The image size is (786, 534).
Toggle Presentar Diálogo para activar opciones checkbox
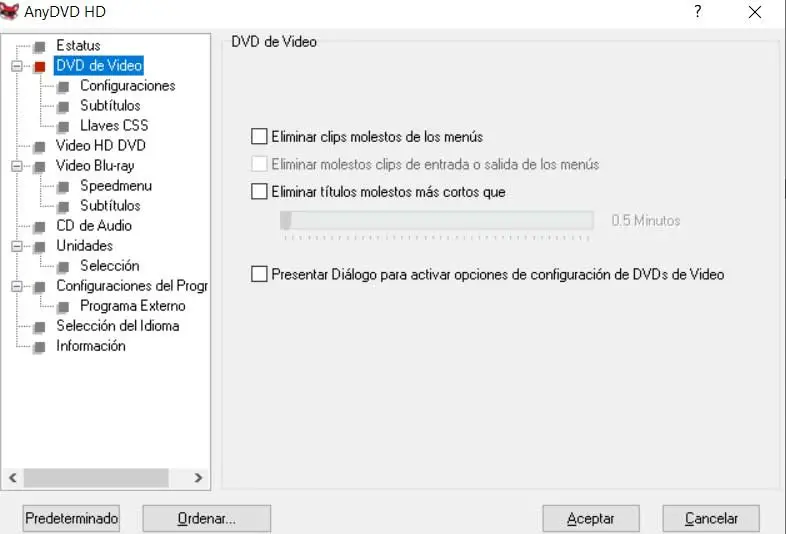pos(259,274)
